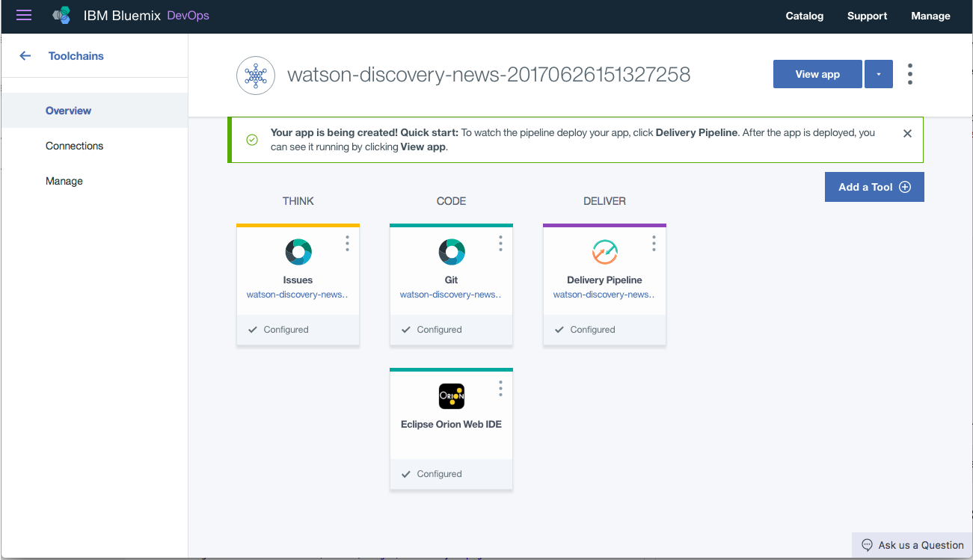Screen dimensions: 973x560
Task: Open the hamburger navigation menu
Action: click(x=24, y=15)
